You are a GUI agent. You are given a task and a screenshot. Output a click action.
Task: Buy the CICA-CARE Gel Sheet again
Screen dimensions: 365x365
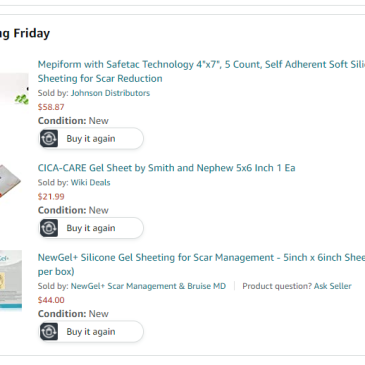(91, 228)
